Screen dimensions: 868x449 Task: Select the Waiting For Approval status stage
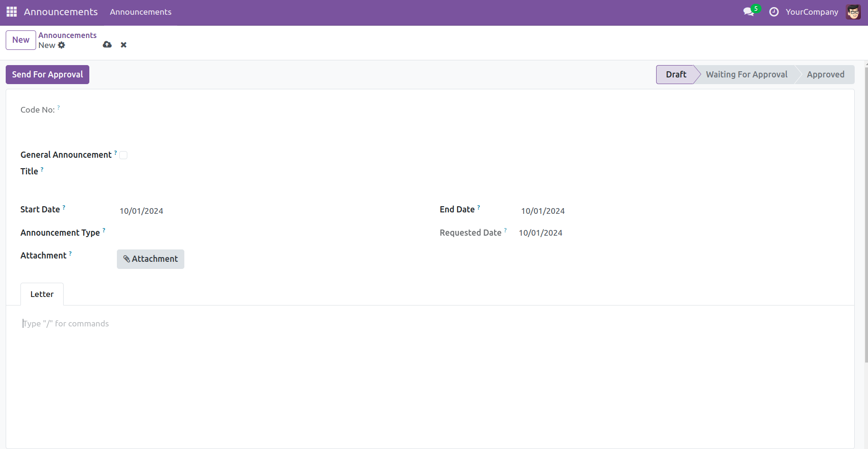pyautogui.click(x=746, y=75)
